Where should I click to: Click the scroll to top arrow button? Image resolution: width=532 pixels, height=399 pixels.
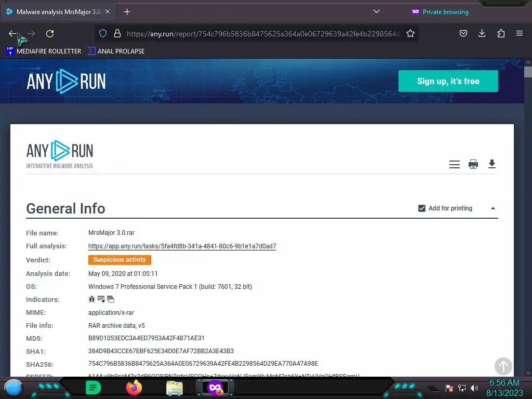point(503,366)
